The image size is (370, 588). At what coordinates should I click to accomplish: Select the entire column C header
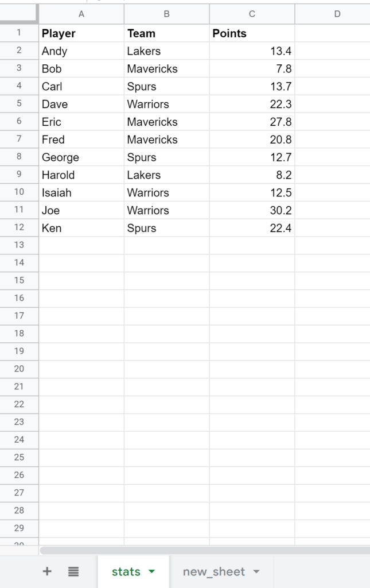coord(251,13)
